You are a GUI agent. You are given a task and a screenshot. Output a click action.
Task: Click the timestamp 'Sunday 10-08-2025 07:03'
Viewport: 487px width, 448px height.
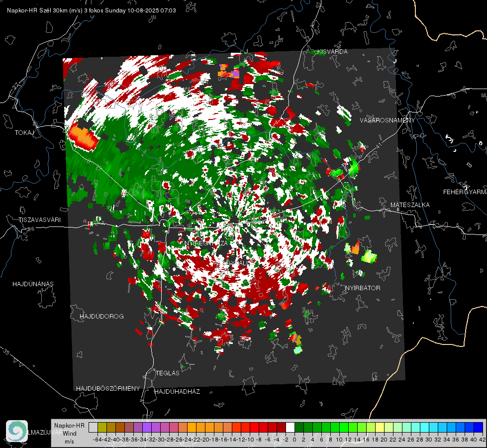(140, 10)
